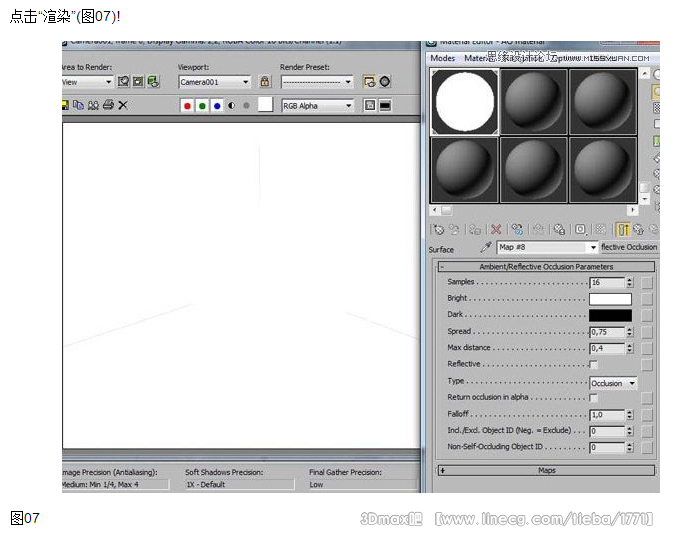Open the Modes menu in Material Editor
682x536 pixels.
pos(442,58)
